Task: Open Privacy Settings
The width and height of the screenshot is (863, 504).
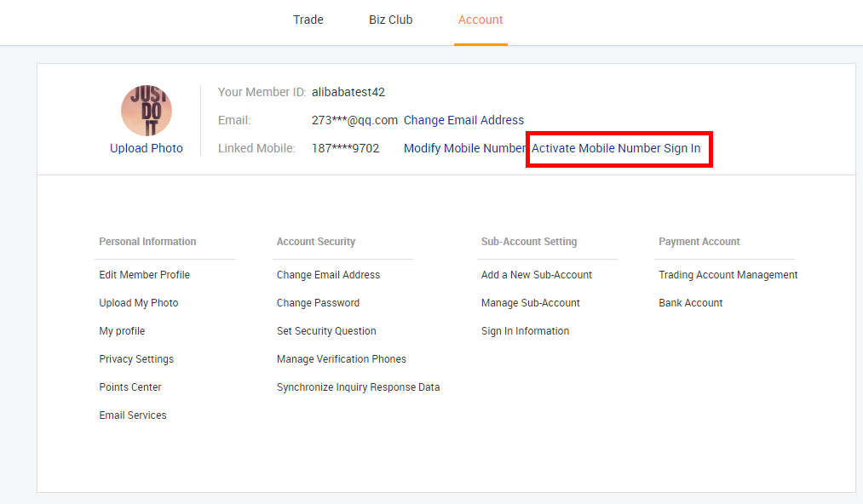Action: tap(136, 358)
